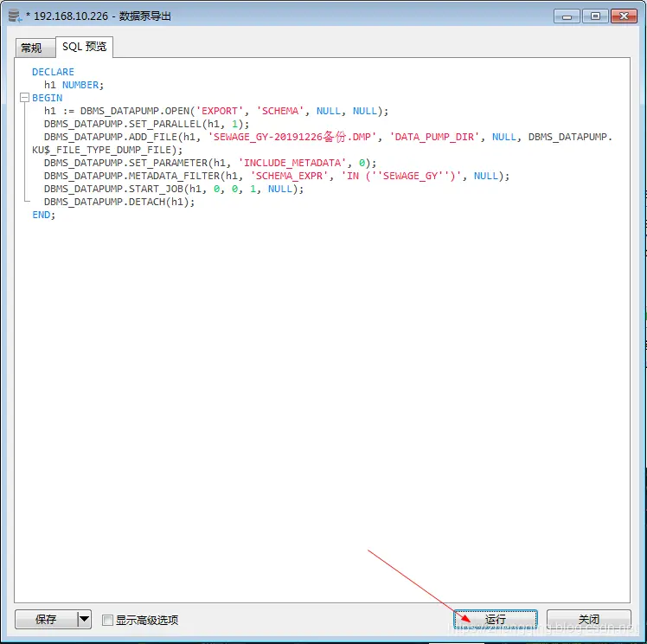Image resolution: width=647 pixels, height=644 pixels.
Task: Open the 保存 dropdown arrow
Action: tap(84, 619)
